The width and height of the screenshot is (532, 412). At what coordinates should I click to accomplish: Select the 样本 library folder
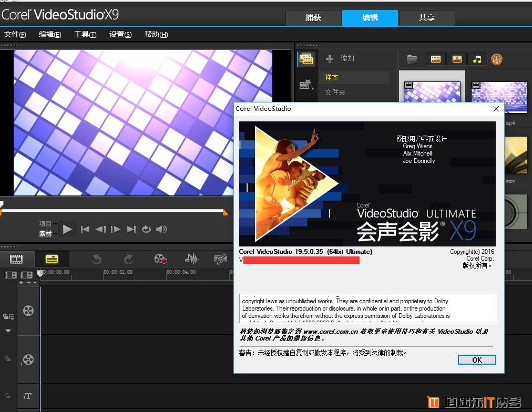[354, 77]
